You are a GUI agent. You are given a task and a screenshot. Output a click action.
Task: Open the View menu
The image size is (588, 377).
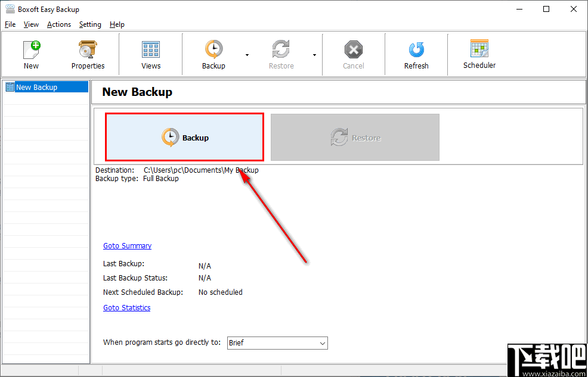click(x=31, y=24)
